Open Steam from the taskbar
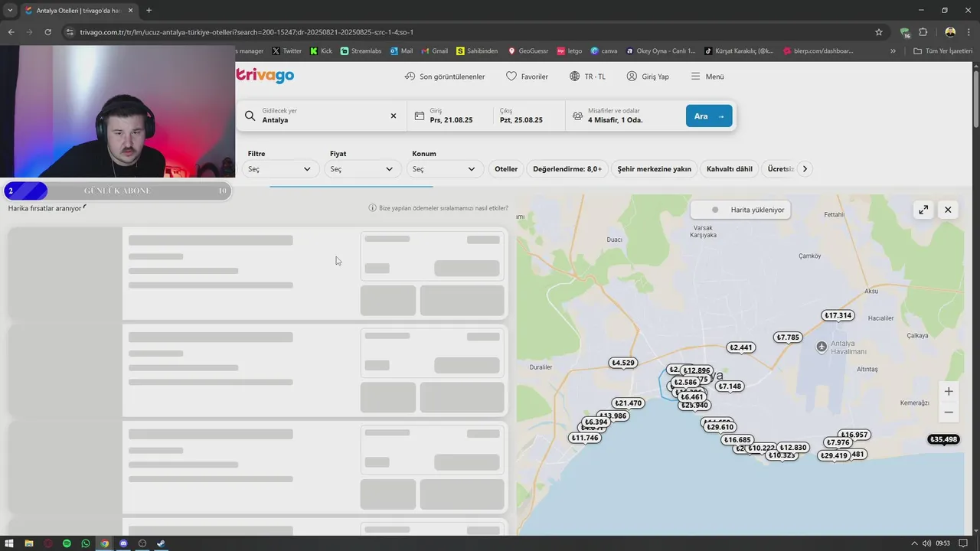Screen dimensions: 980x551 (161, 543)
